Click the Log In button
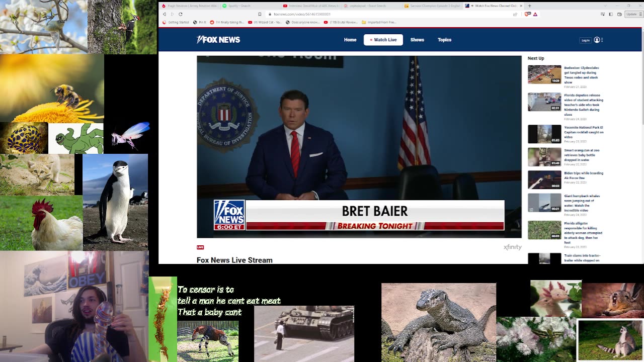The image size is (644, 362). coord(586,40)
